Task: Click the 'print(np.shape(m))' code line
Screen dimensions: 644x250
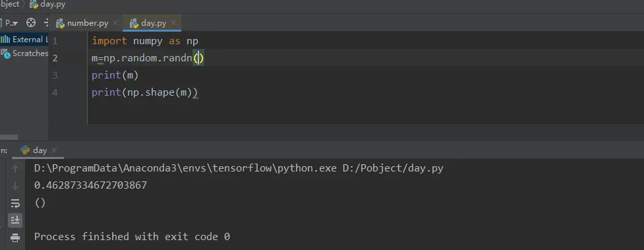Action: point(144,92)
